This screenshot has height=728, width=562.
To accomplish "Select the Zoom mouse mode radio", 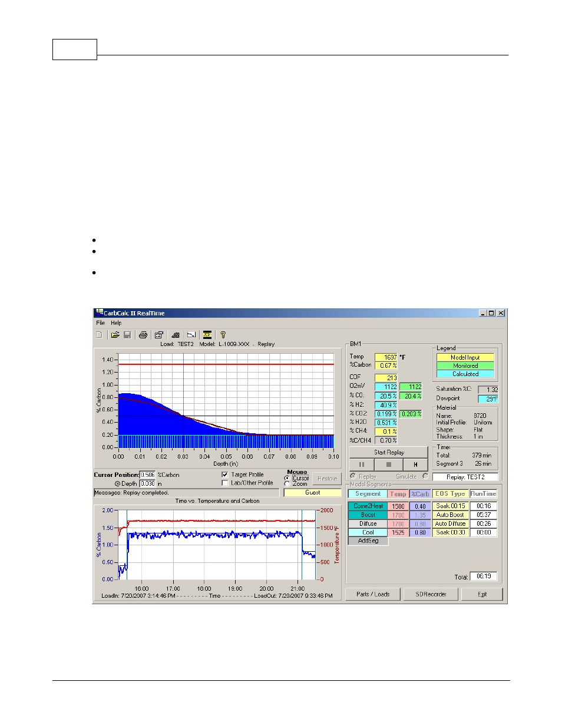I will pyautogui.click(x=287, y=484).
